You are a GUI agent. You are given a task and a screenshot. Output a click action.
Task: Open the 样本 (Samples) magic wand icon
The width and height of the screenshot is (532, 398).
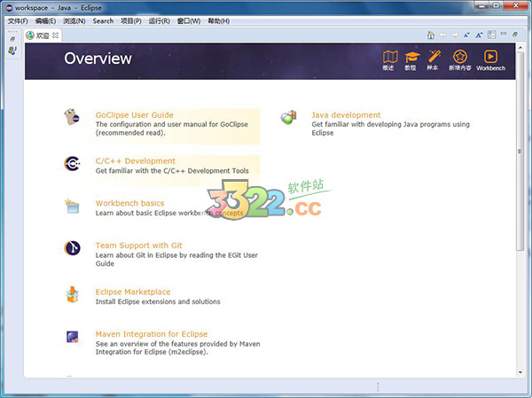click(x=434, y=58)
